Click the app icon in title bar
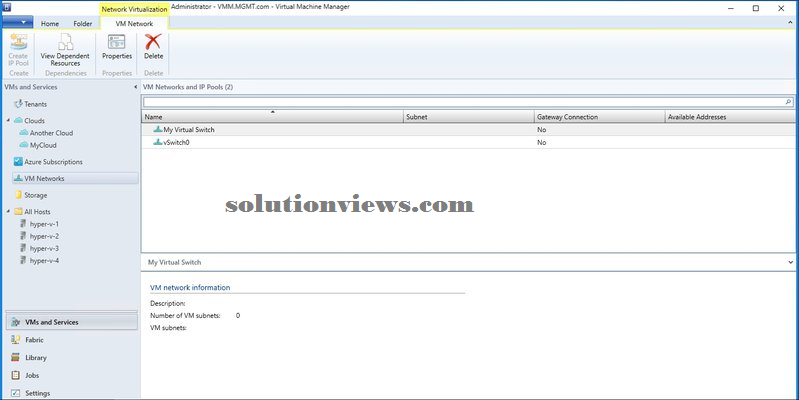Image resolution: width=799 pixels, height=400 pixels. [7, 8]
